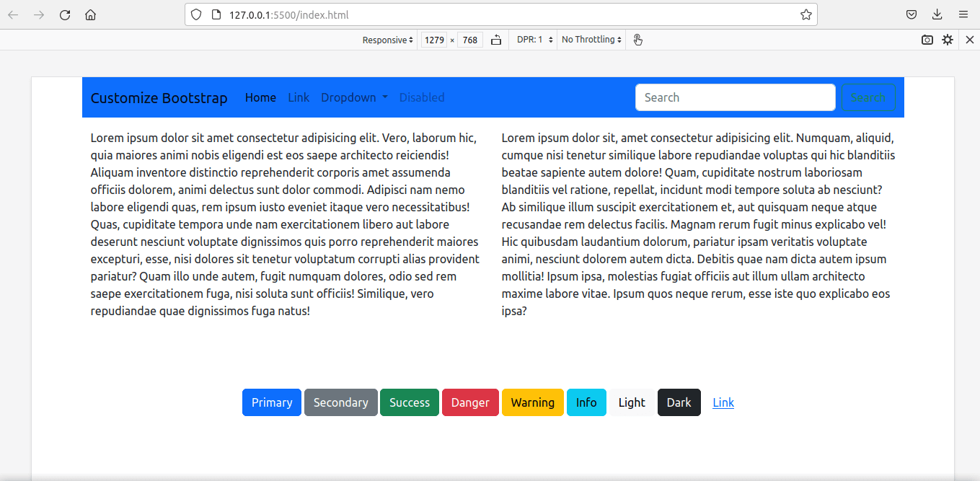Reload the current page

[64, 14]
